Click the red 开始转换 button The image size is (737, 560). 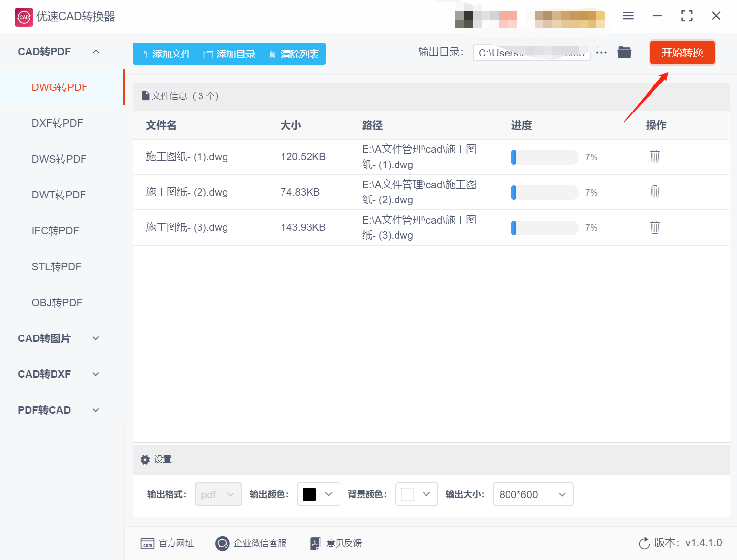(x=682, y=53)
